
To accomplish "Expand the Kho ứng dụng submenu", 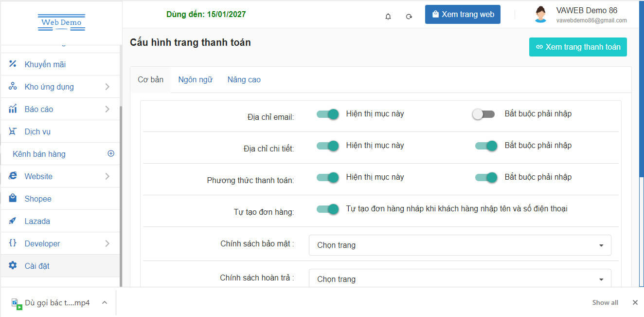I will pos(107,87).
